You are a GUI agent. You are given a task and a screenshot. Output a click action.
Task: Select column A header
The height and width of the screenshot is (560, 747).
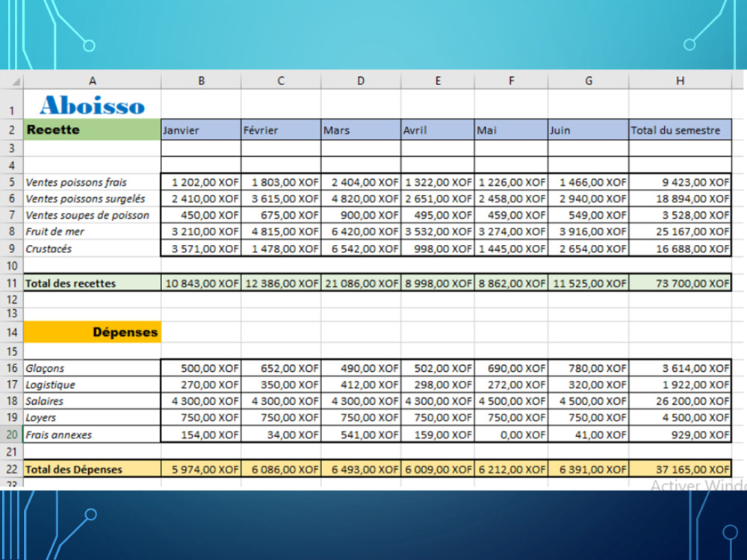point(93,81)
